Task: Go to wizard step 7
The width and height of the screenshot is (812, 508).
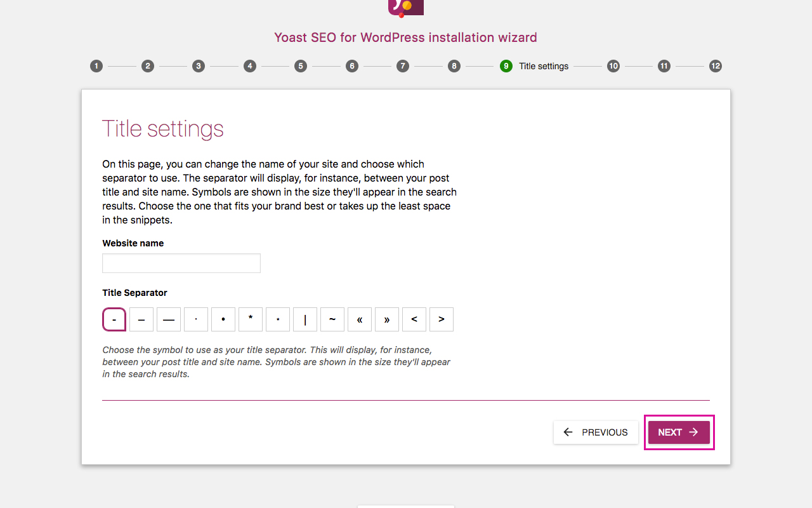Action: (x=403, y=66)
